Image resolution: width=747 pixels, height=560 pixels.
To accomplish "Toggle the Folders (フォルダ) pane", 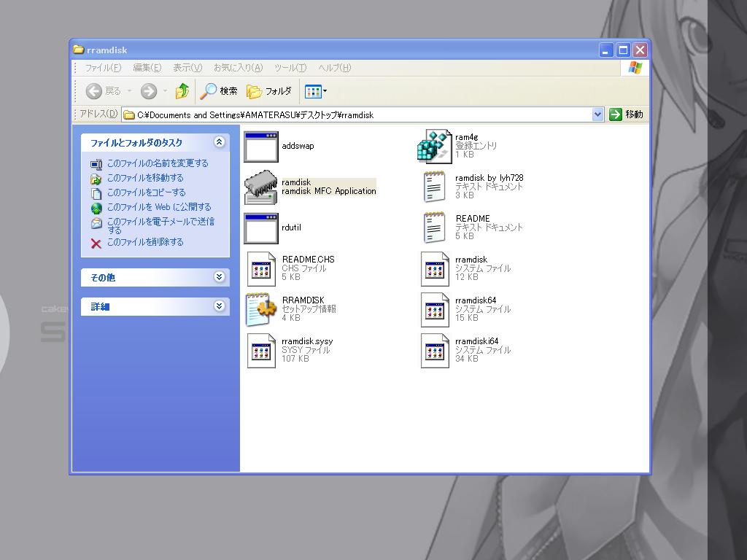I will coord(269,91).
